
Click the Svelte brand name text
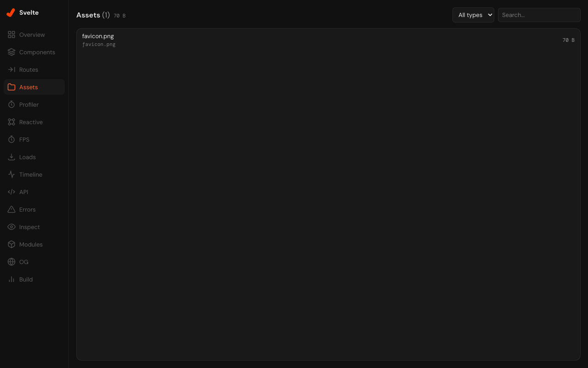pyautogui.click(x=29, y=12)
